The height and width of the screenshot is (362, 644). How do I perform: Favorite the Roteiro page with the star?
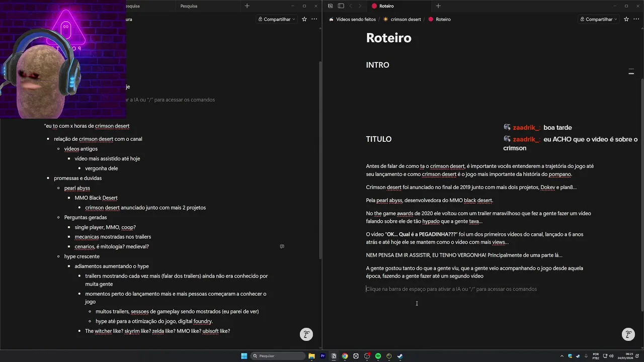tap(626, 19)
